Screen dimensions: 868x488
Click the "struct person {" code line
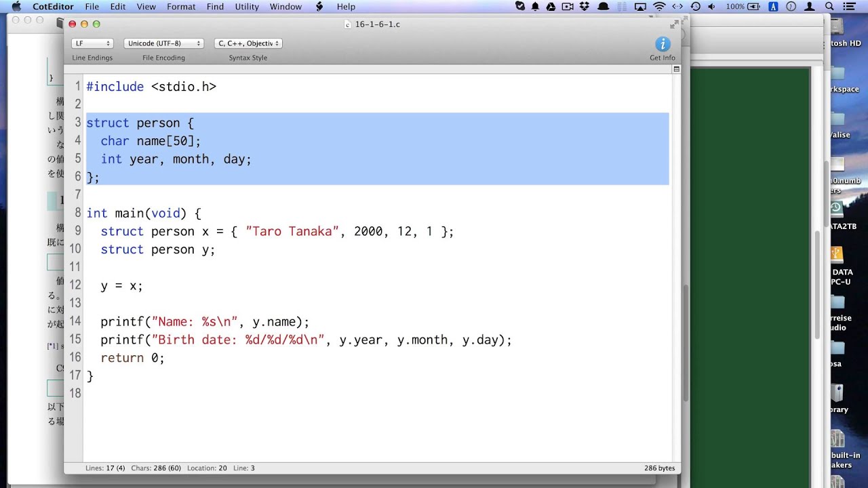tap(140, 123)
